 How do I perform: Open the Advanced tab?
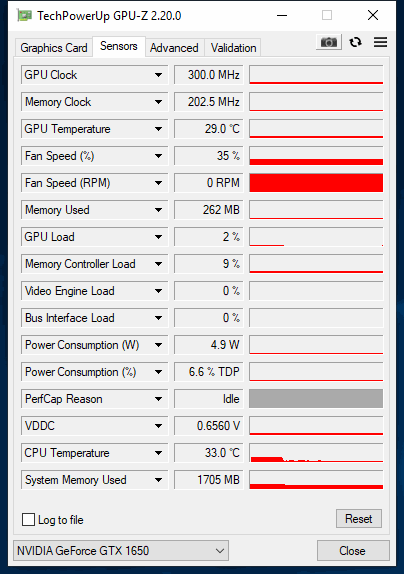(x=174, y=48)
